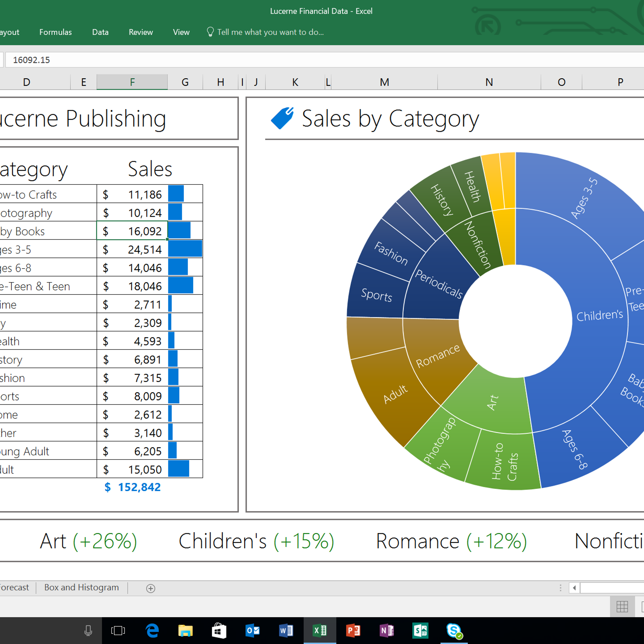Viewport: 644px width, 644px height.
Task: Open the Review ribbon tab
Action: pos(141,32)
